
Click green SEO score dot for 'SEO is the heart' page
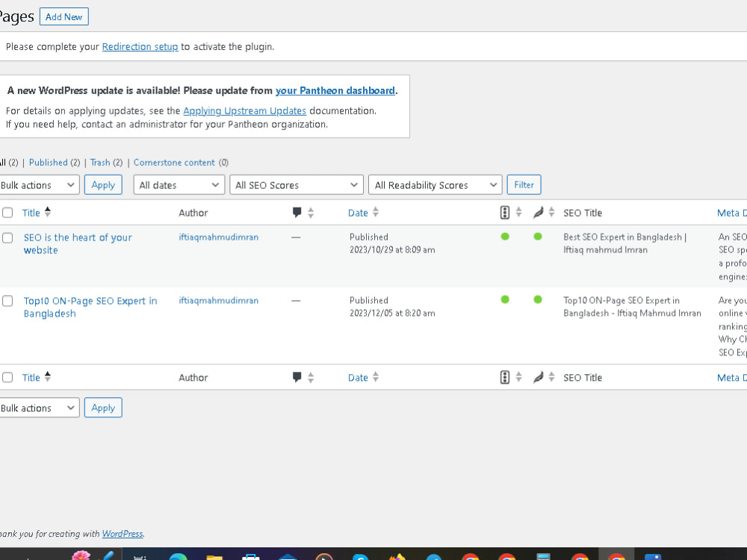505,236
